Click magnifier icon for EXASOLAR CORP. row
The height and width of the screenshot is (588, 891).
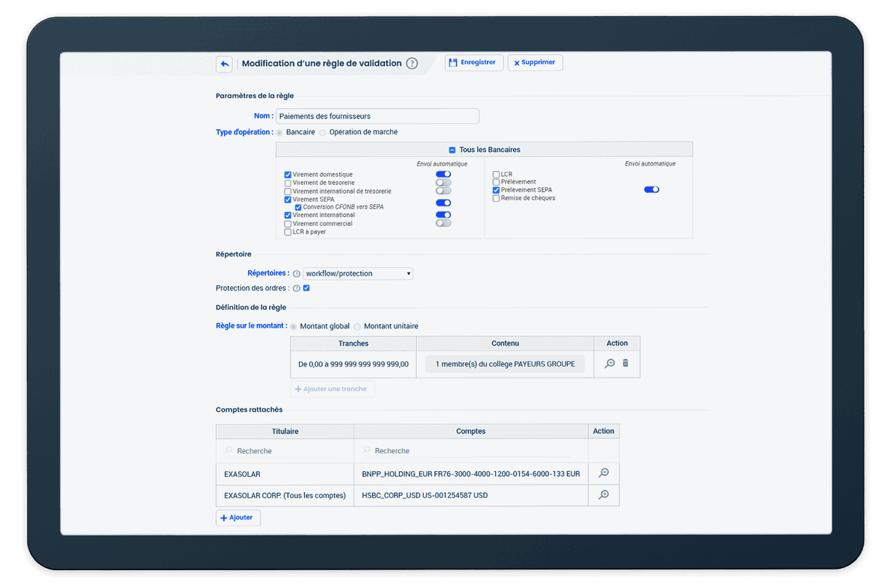click(x=604, y=495)
